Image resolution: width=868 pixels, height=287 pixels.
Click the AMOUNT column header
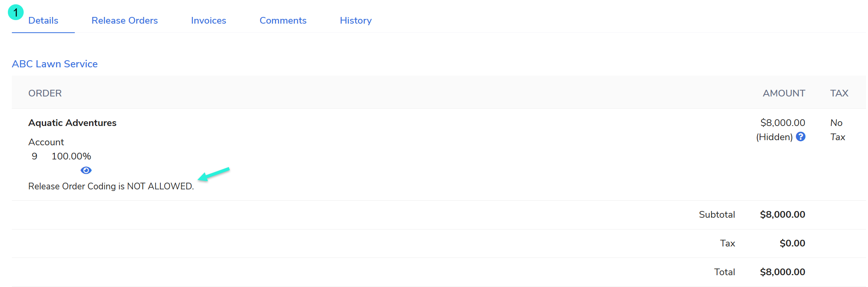(784, 93)
